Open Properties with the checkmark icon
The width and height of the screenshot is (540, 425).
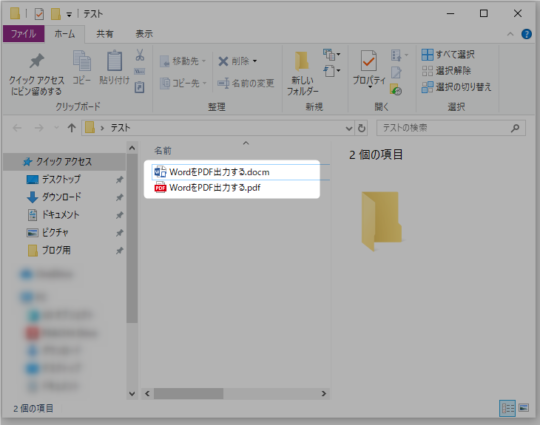coord(368,61)
